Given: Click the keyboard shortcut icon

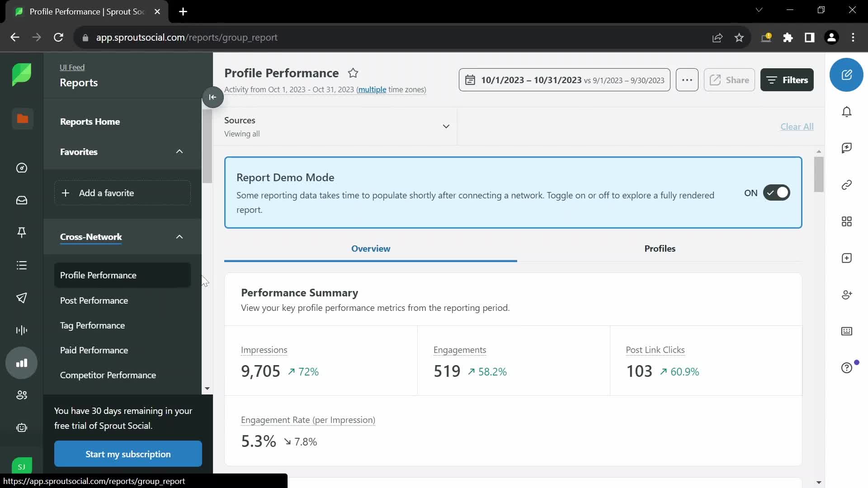Looking at the screenshot, I should click(847, 332).
